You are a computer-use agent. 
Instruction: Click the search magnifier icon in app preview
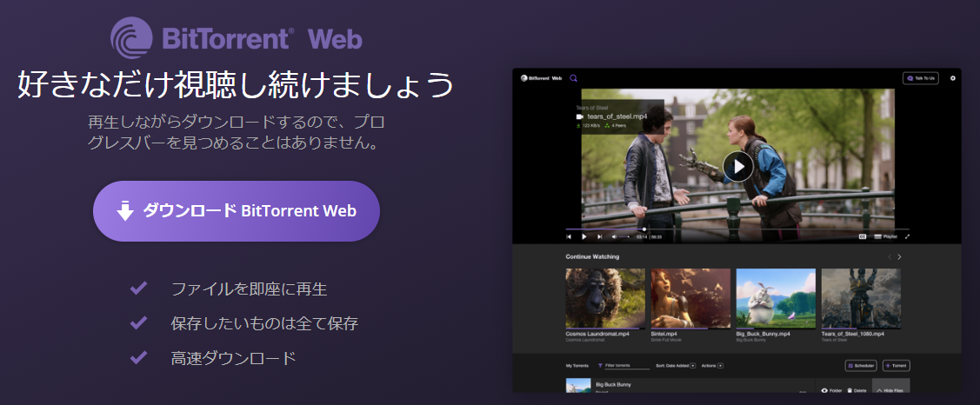pos(573,78)
